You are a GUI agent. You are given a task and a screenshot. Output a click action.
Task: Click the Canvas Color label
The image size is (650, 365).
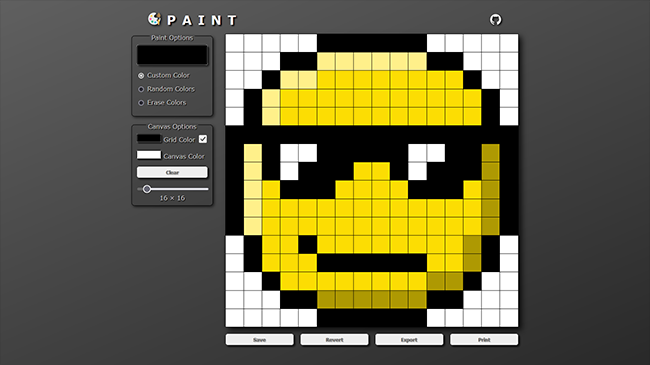point(184,156)
